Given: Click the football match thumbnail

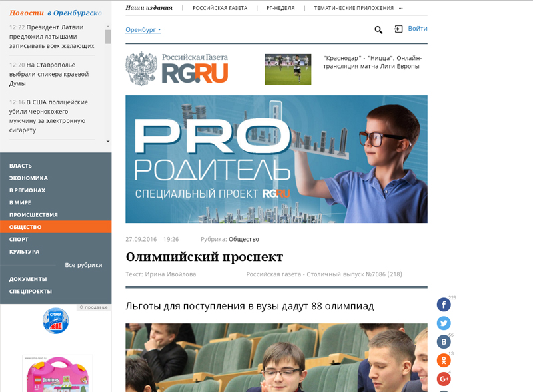Looking at the screenshot, I should coord(288,69).
